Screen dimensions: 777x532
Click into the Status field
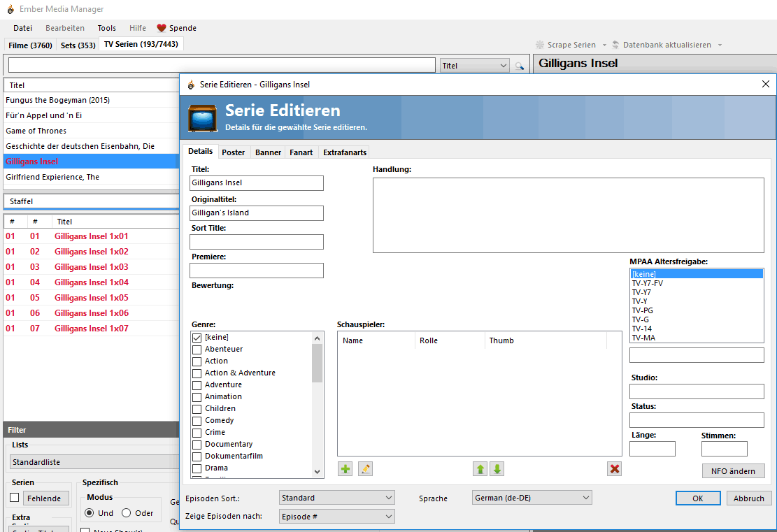click(697, 420)
